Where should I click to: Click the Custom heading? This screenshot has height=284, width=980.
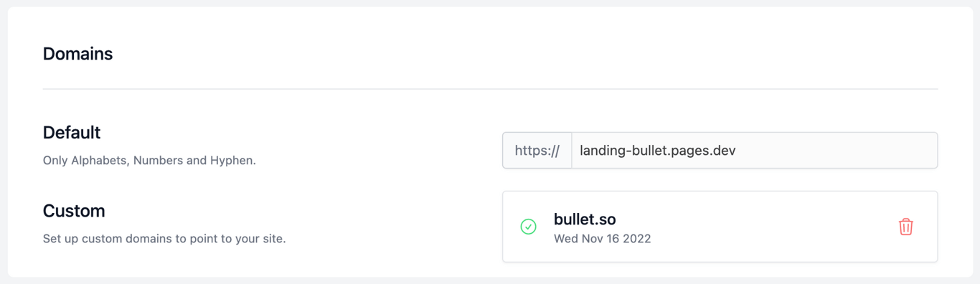coord(74,211)
